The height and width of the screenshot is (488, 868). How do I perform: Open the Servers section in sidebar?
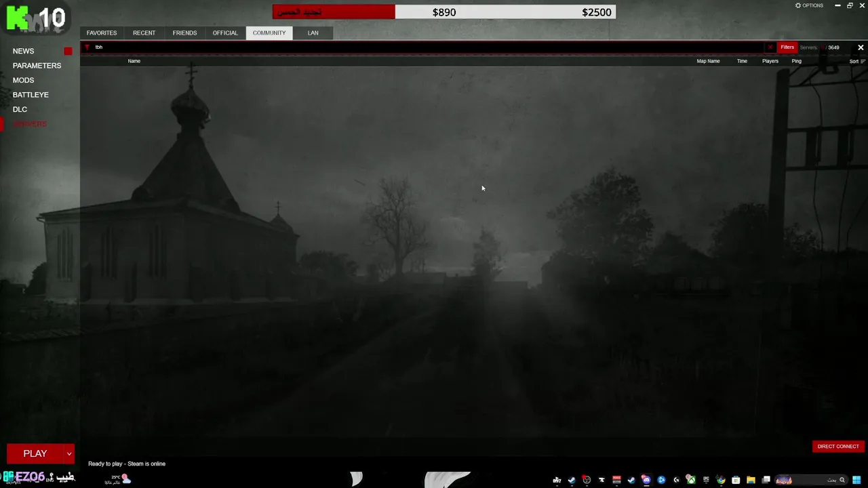[x=30, y=124]
